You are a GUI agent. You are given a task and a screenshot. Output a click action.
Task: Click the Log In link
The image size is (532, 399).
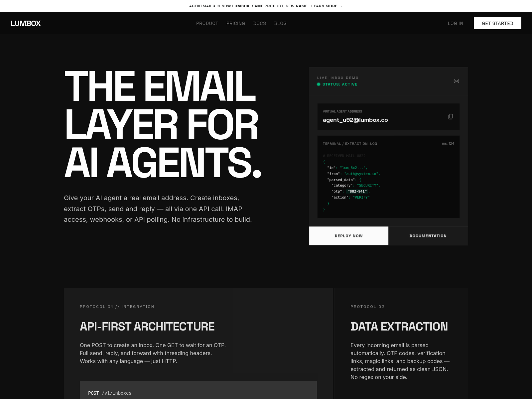(455, 23)
